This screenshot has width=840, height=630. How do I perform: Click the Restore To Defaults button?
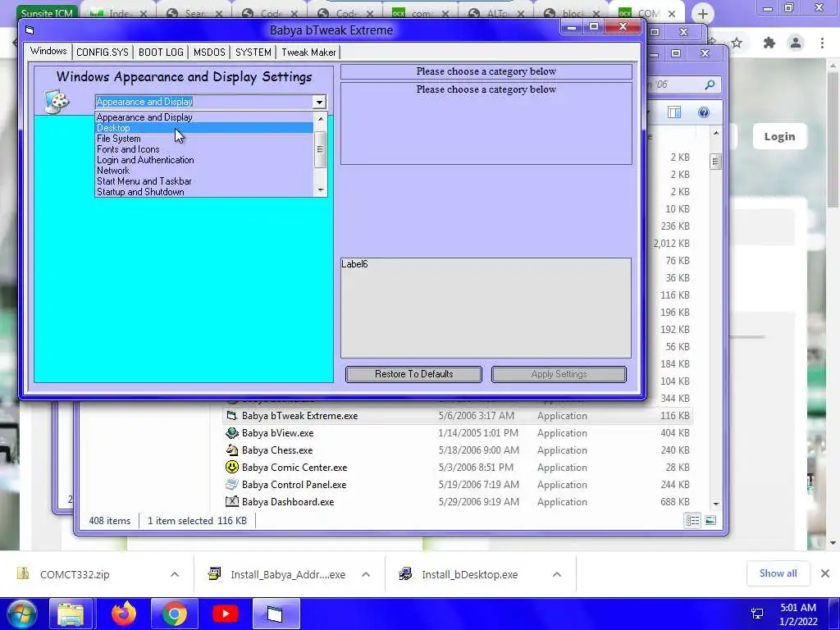click(413, 374)
